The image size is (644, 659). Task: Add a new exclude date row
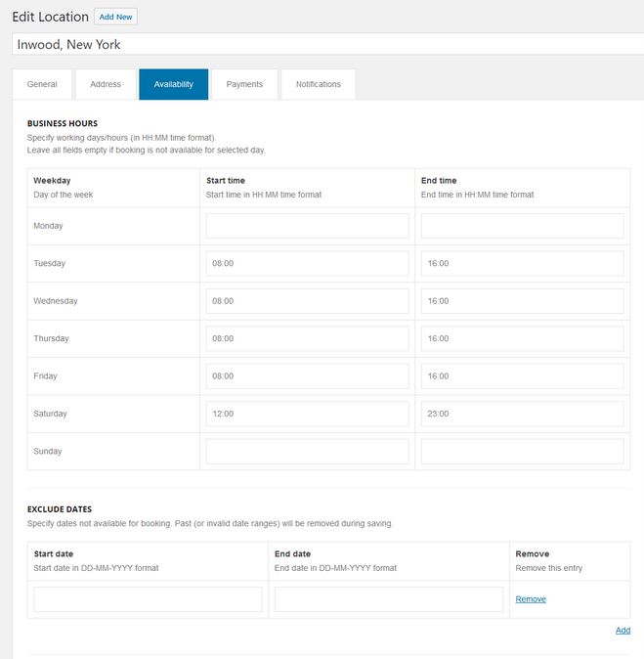[x=623, y=631]
